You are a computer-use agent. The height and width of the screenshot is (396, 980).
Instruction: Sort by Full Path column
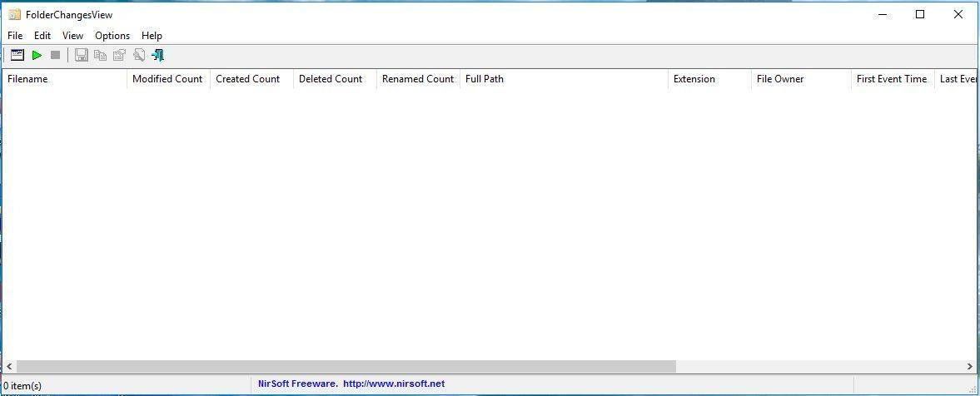(564, 79)
